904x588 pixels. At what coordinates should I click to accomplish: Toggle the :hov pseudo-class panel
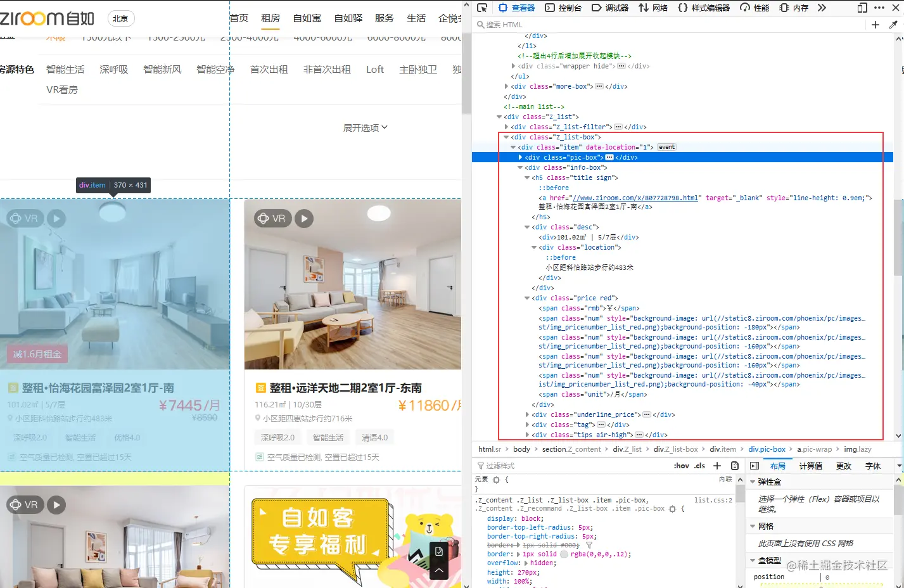[x=682, y=466]
